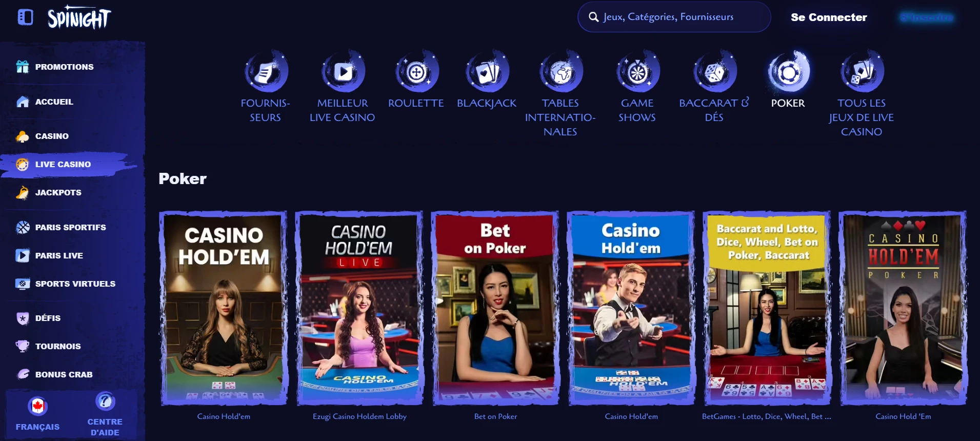Select Tables Internationales globe icon
Screen dimensions: 980x441
[x=561, y=71]
